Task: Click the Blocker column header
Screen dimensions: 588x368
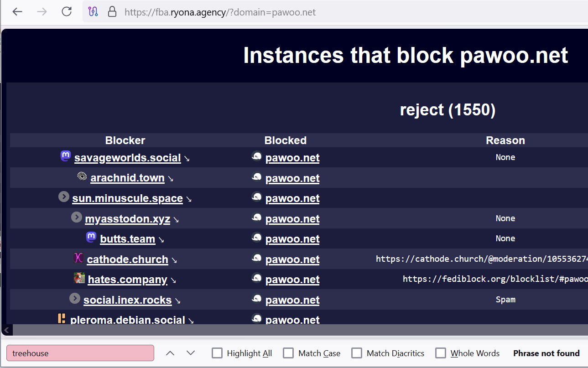Action: click(125, 140)
